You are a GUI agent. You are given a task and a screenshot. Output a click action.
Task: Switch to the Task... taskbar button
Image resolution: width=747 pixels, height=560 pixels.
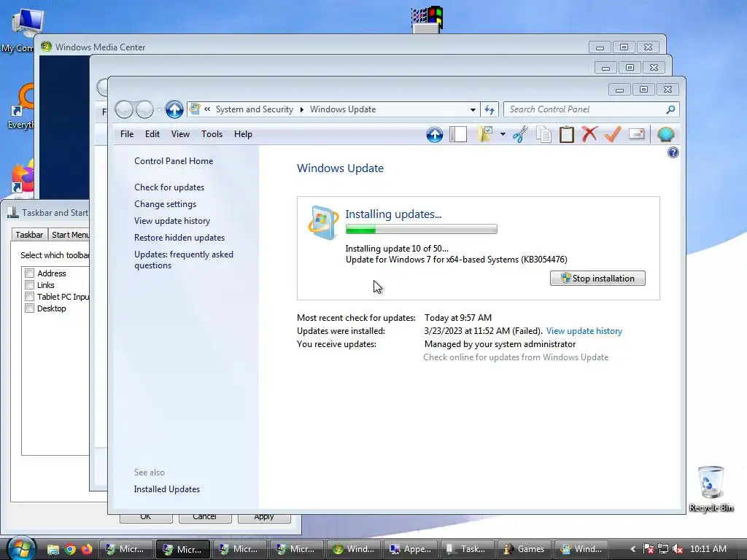pyautogui.click(x=467, y=549)
